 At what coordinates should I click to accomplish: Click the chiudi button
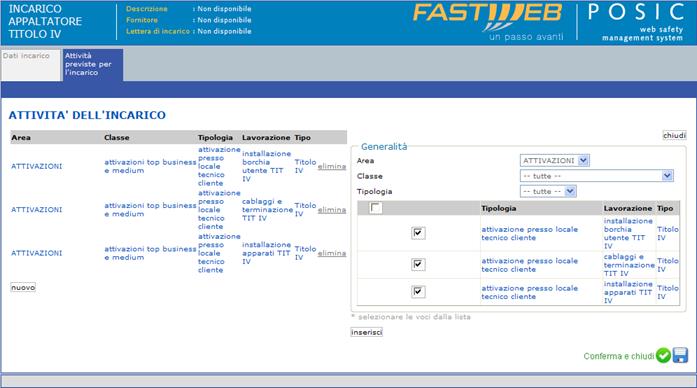pos(674,135)
